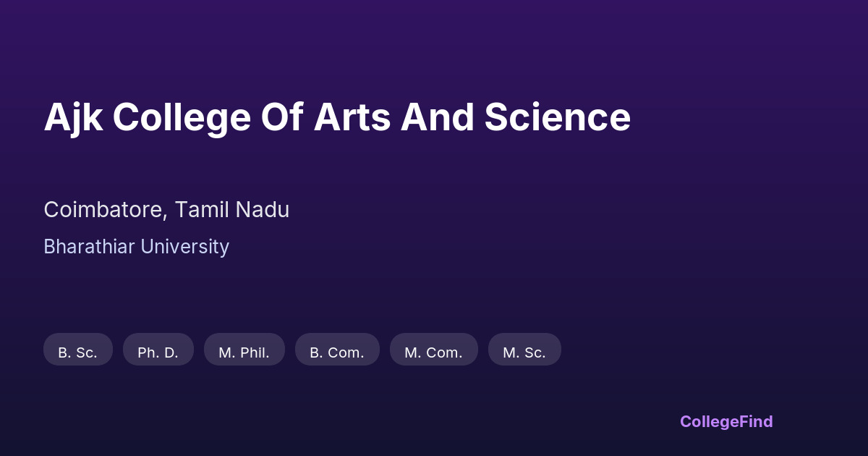Click the word "Ajk" in the title
This screenshot has height=456, width=868.
click(72, 117)
